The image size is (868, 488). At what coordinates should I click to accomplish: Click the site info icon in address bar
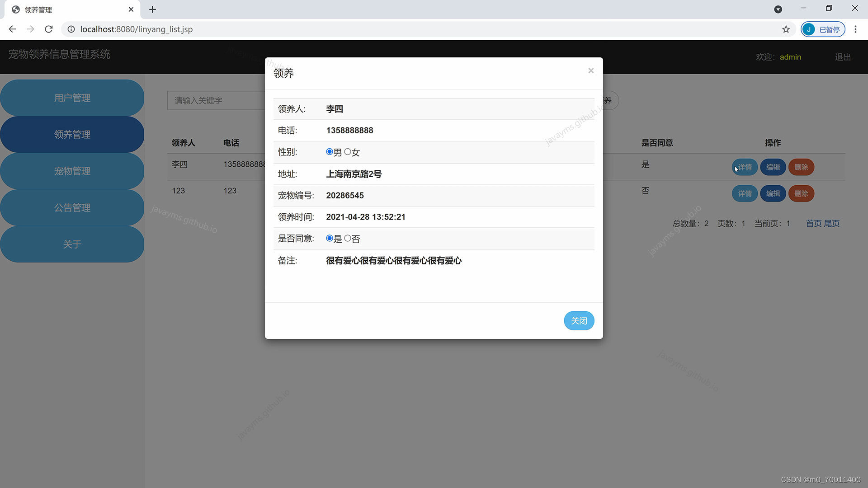[x=71, y=29]
